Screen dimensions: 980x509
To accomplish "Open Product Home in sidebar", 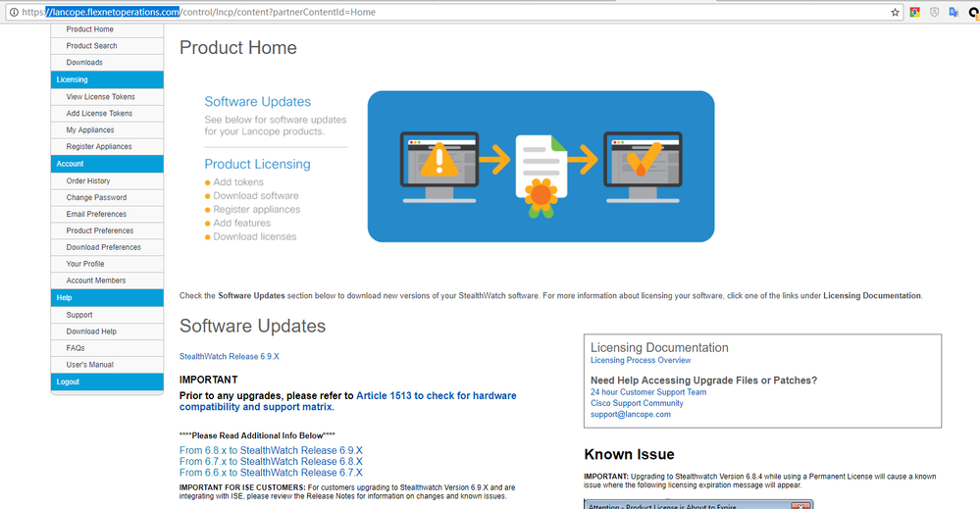I will click(107, 29).
